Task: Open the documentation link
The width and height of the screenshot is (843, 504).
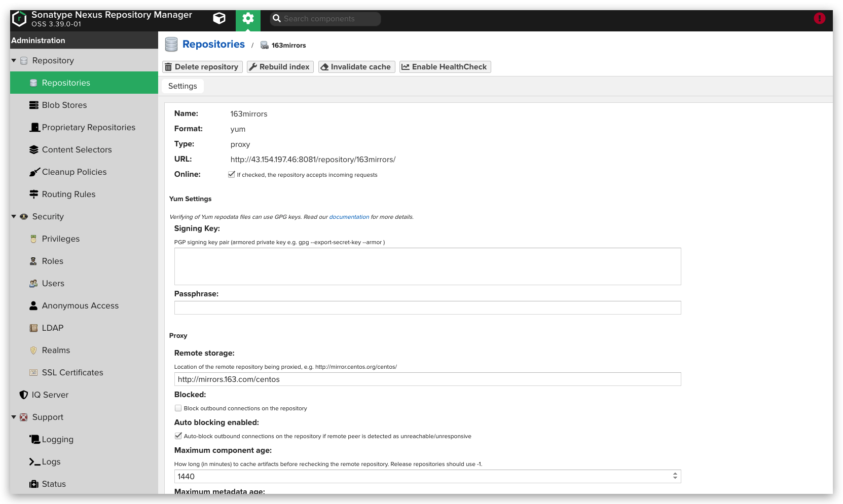Action: [349, 217]
